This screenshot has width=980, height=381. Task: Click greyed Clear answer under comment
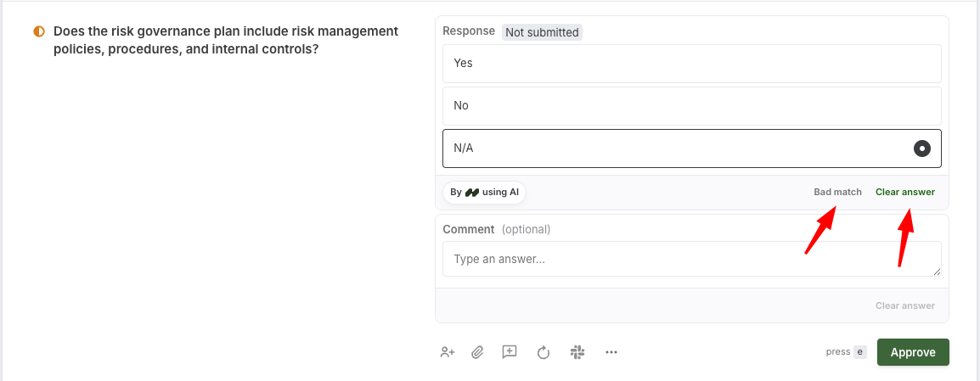click(905, 305)
